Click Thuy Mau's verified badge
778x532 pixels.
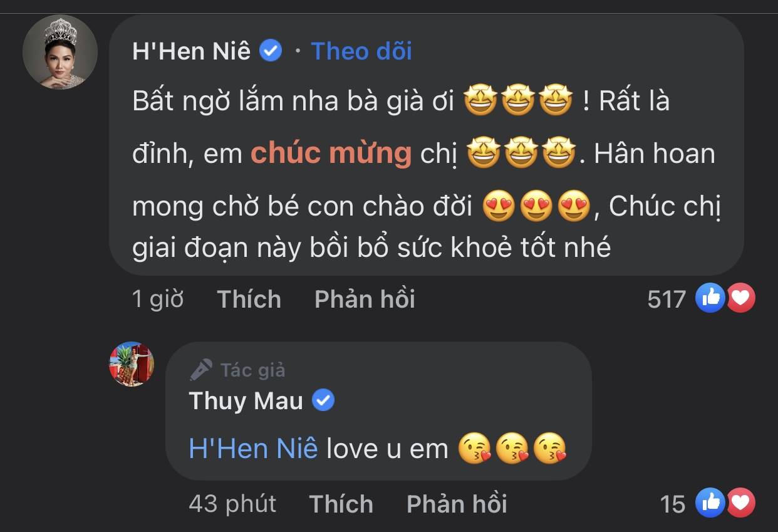pos(323,400)
